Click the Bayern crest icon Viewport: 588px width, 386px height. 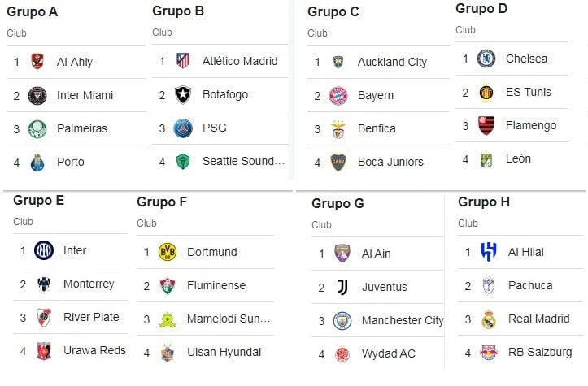338,96
